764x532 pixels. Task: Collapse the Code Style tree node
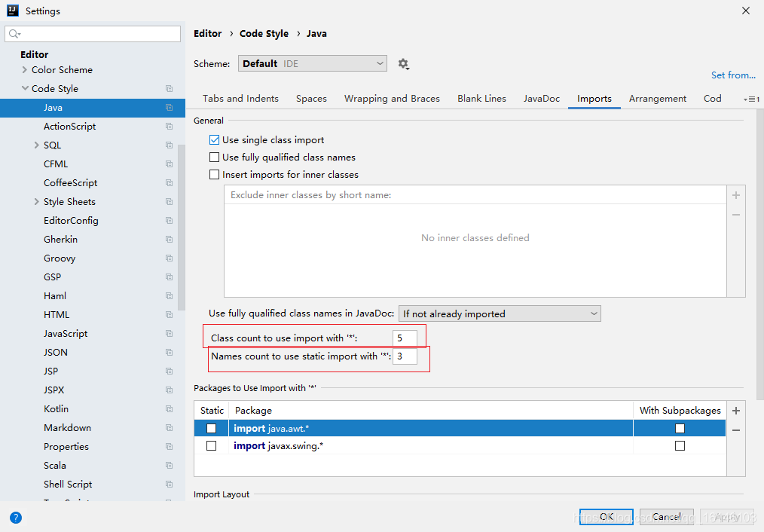click(x=25, y=88)
